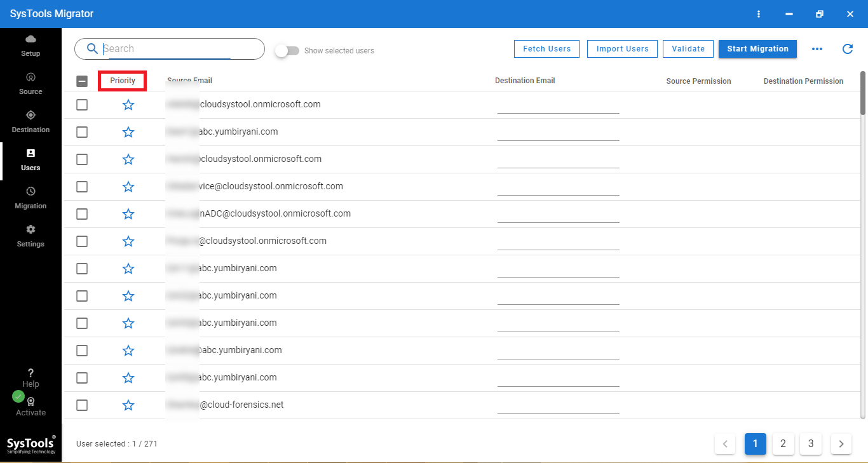Image resolution: width=868 pixels, height=463 pixels.
Task: Click destination email field for nADC@cloudsystool row
Action: click(x=559, y=214)
